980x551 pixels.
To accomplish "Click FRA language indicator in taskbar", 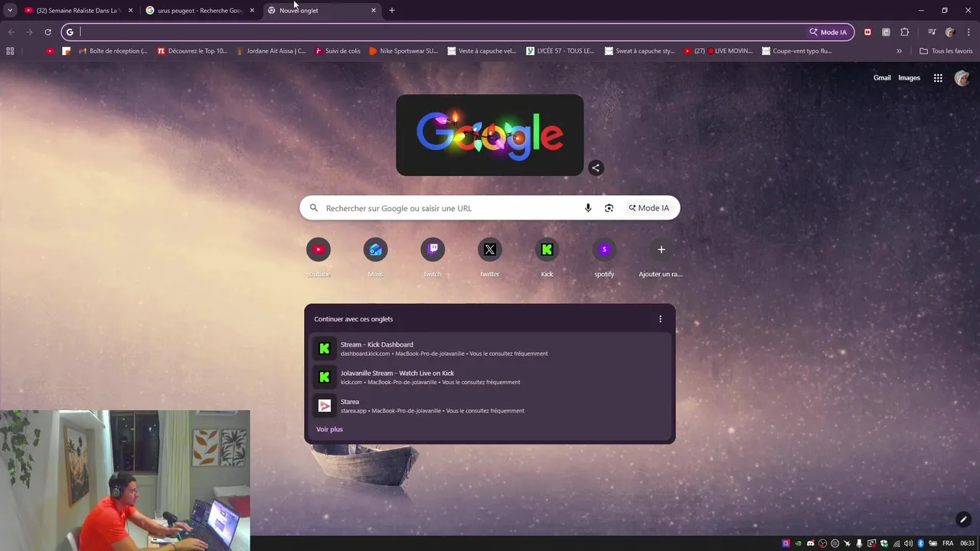I will [x=948, y=543].
